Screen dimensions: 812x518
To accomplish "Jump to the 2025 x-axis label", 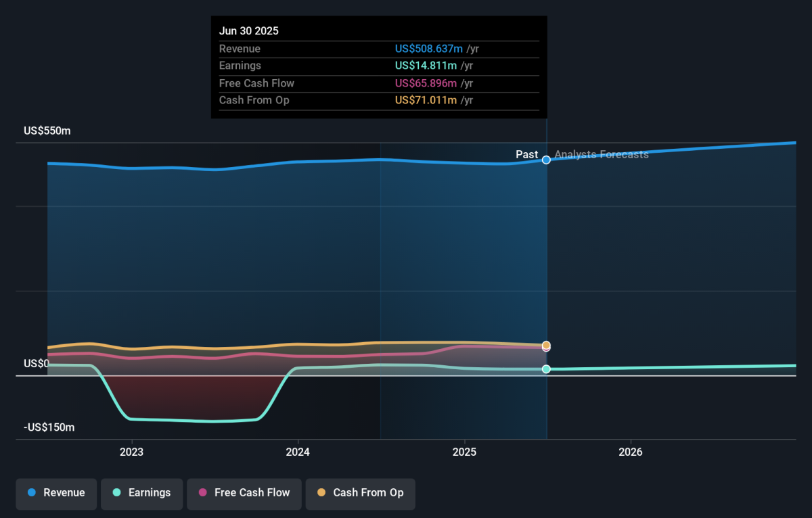I will [x=464, y=452].
